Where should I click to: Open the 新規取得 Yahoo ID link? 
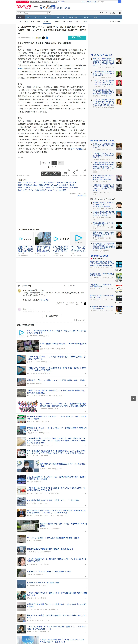click(54, 6)
